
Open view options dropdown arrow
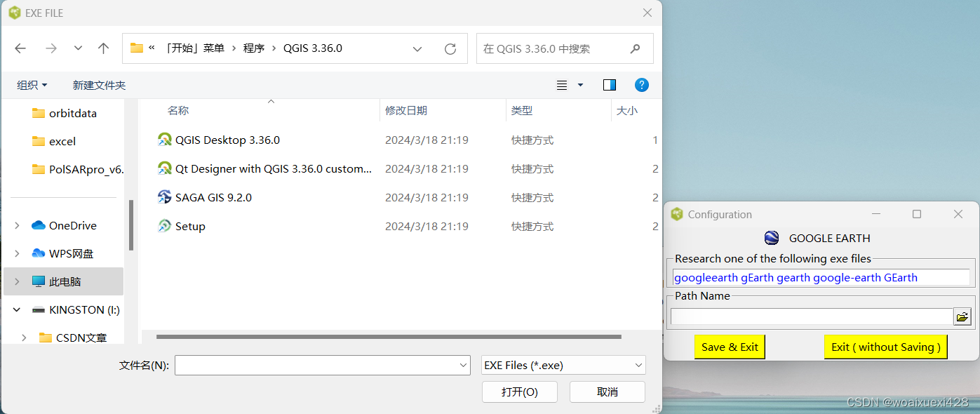(x=580, y=85)
